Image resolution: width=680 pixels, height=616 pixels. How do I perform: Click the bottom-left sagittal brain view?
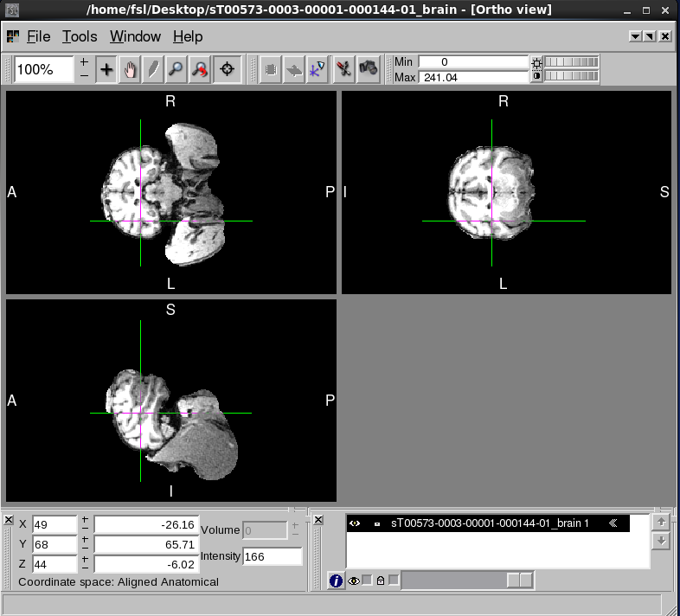click(x=171, y=401)
